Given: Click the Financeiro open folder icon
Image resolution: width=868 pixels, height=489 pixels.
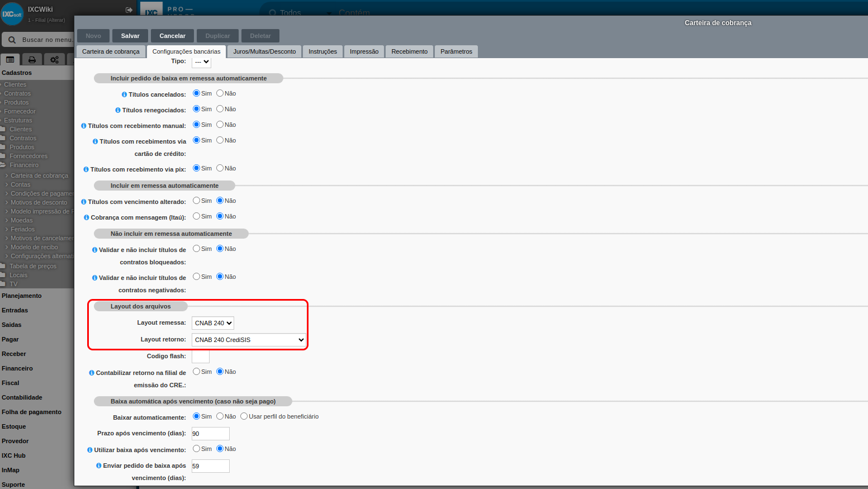Looking at the screenshot, I should [x=3, y=165].
